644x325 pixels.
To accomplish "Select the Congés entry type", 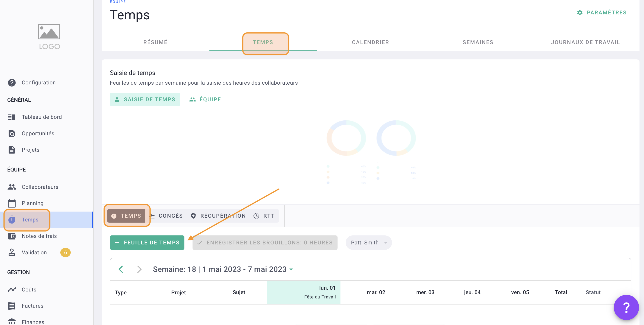I will coord(166,216).
